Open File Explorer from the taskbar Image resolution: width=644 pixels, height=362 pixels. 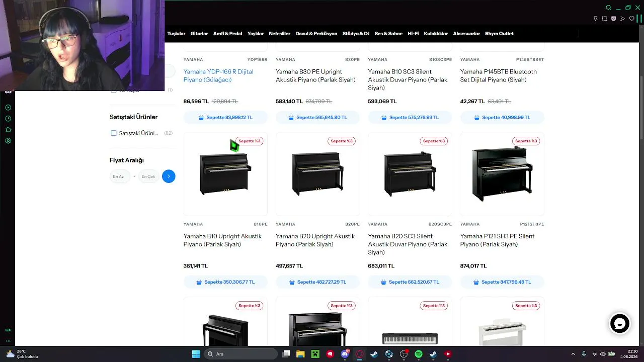pos(300,354)
